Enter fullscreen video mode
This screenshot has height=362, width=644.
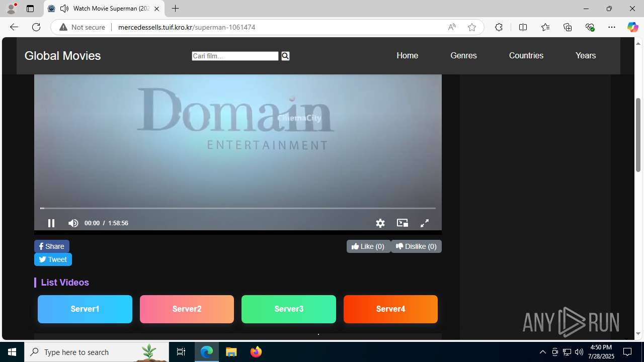[425, 223]
